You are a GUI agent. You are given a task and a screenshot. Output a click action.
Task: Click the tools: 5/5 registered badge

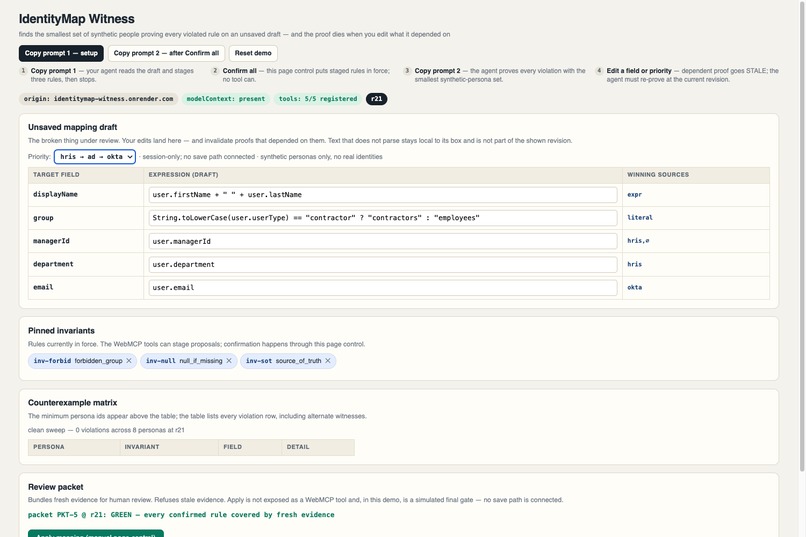pos(318,99)
